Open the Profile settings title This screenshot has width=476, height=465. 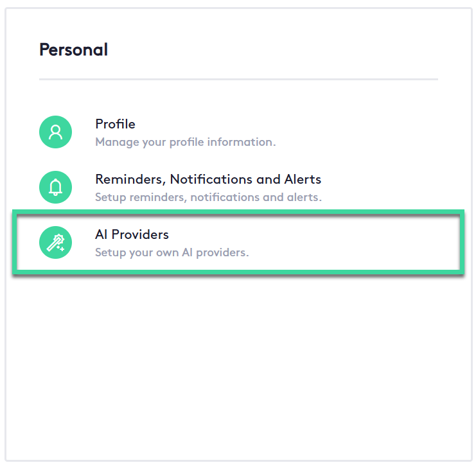[x=115, y=124]
